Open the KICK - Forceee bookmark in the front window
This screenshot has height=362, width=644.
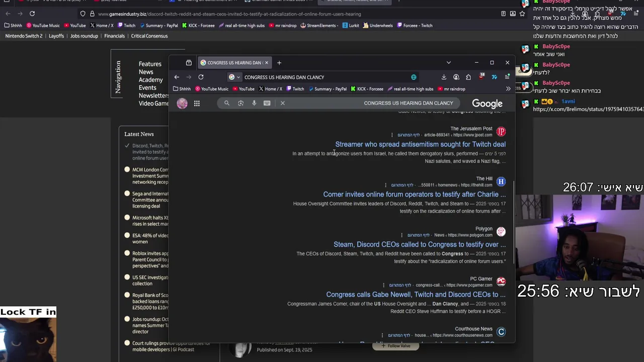coord(367,89)
